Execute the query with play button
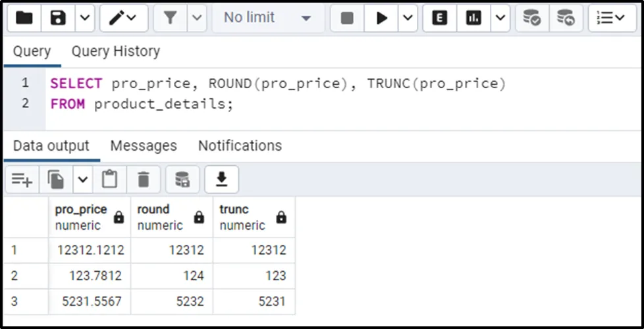This screenshot has height=329, width=644. [x=382, y=18]
